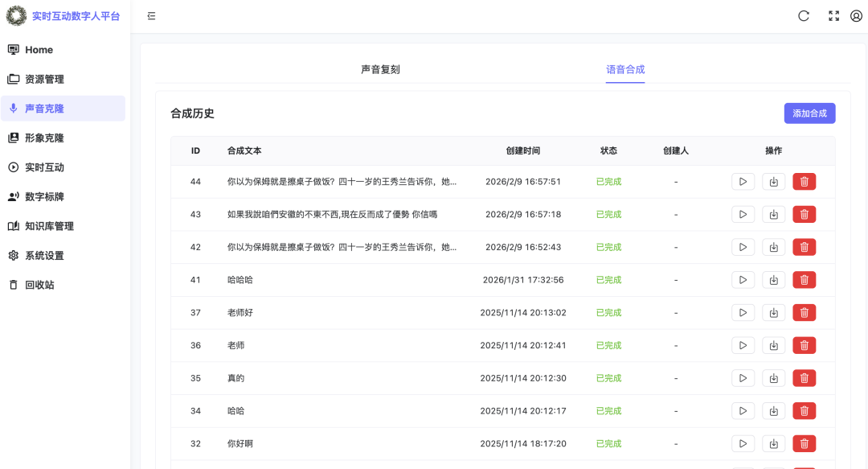Collapse the sidebar with the hamburger icon
Screen dimensions: 868x469
[x=151, y=15]
